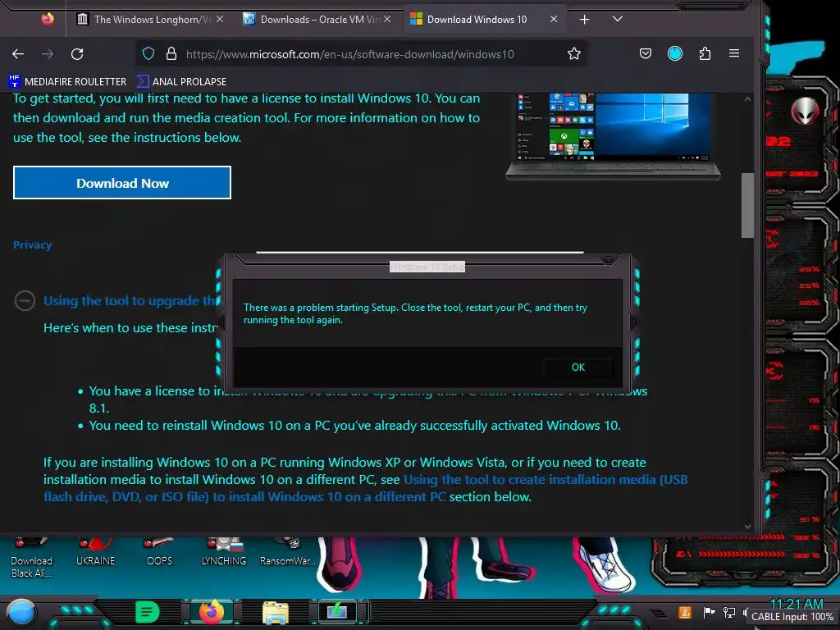Click the forward navigation arrow
The width and height of the screenshot is (840, 630).
coord(48,53)
